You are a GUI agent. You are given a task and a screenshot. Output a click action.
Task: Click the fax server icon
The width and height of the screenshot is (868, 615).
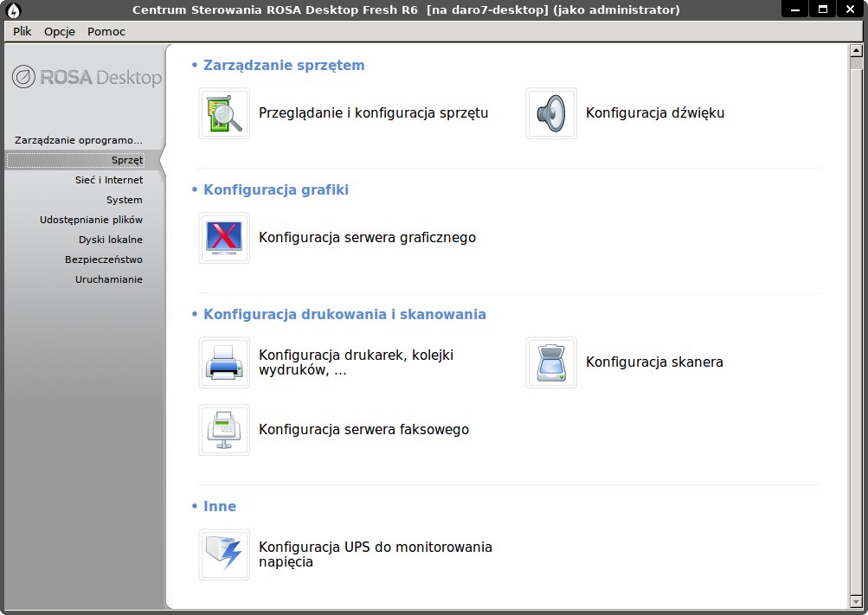point(224,430)
